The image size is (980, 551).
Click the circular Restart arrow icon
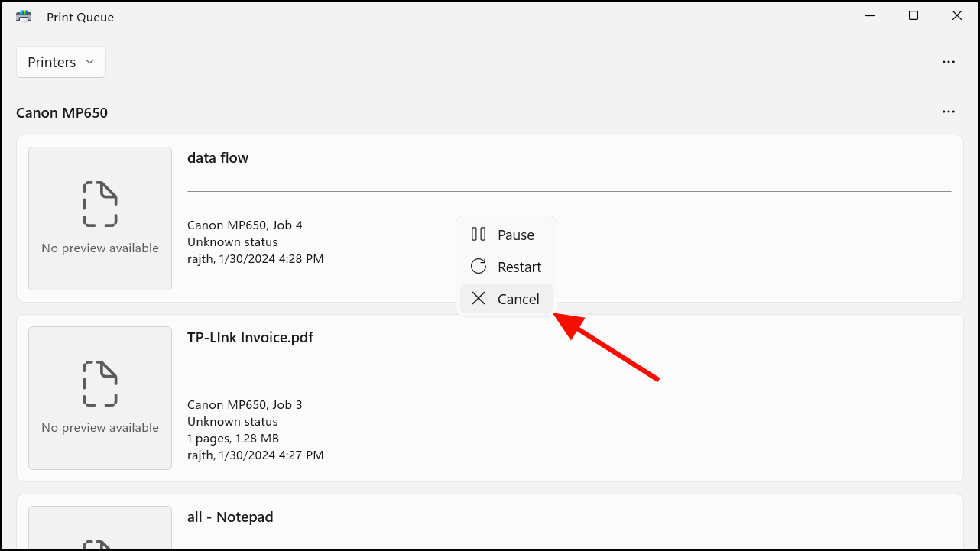pyautogui.click(x=479, y=266)
